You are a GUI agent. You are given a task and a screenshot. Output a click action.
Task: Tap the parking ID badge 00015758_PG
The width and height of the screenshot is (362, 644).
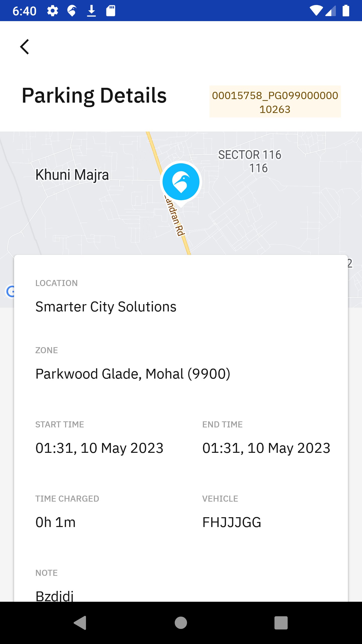coord(275,102)
